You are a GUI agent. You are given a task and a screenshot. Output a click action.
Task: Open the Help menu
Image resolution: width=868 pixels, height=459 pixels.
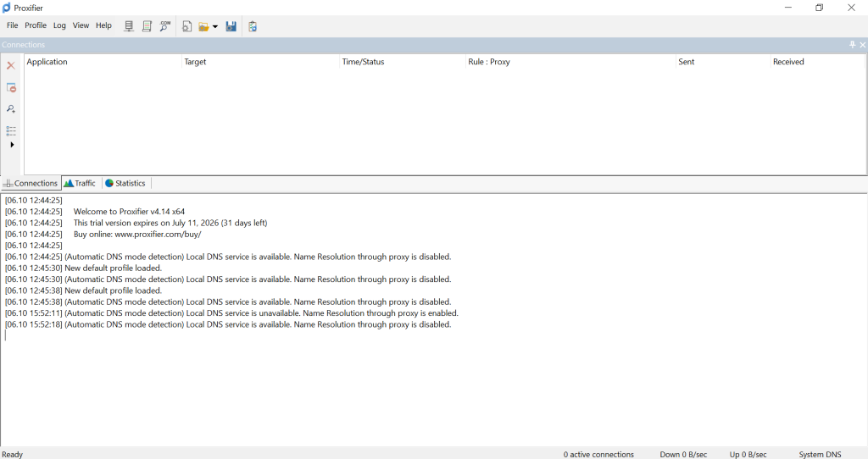[x=103, y=25]
